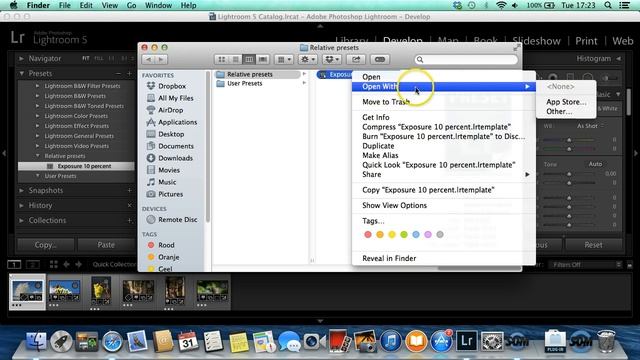
Task: Click Notification Center icon in menu bar
Action: [x=624, y=5]
